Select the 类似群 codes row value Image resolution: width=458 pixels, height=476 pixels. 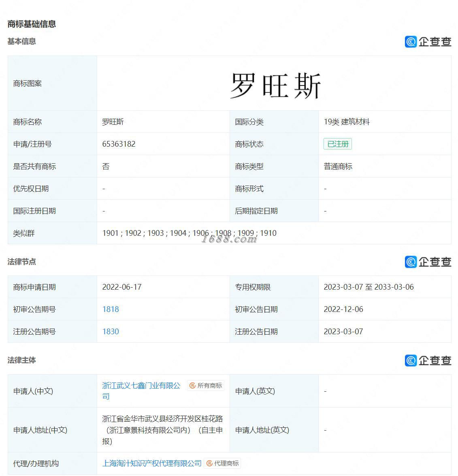[190, 233]
